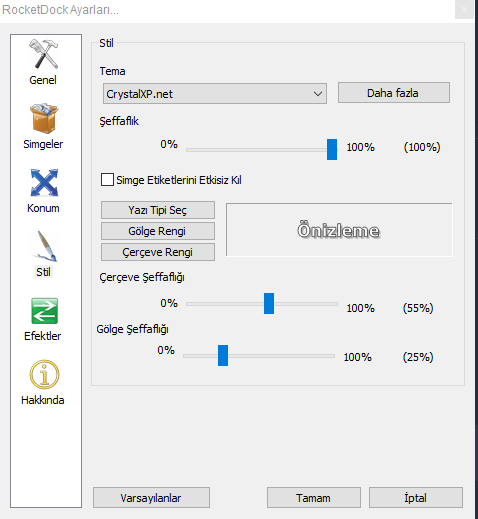Click the Gölge Şeffaflığı slider thumb
The height and width of the screenshot is (519, 478).
[x=223, y=355]
